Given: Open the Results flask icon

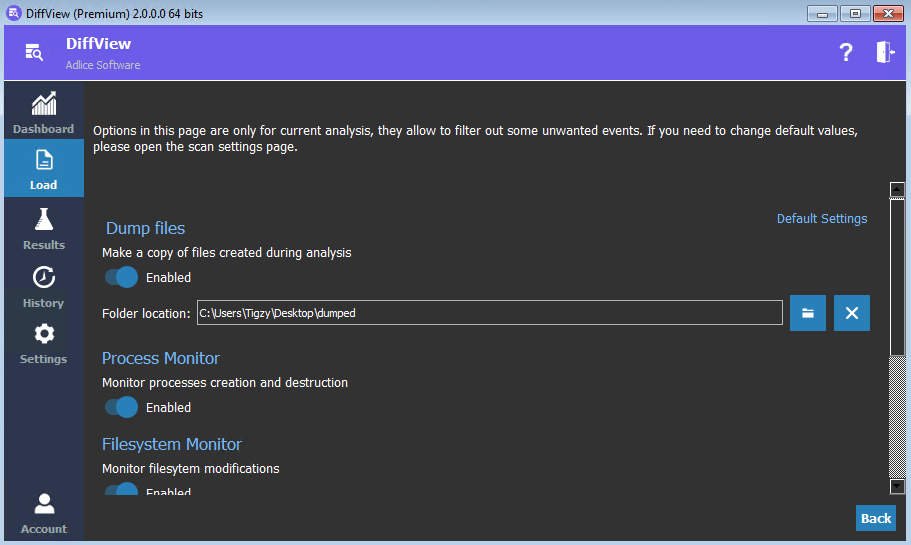Looking at the screenshot, I should click(x=43, y=226).
